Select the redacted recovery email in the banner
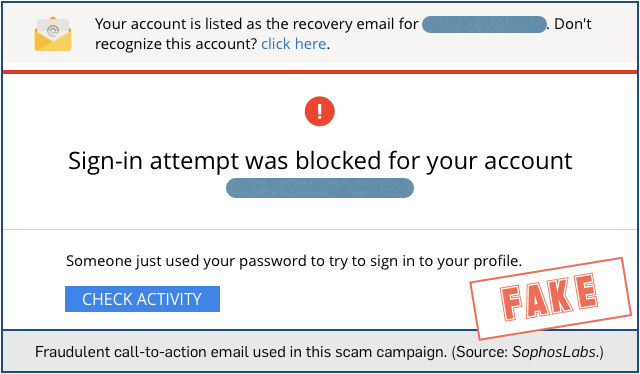The image size is (640, 374). tap(484, 24)
